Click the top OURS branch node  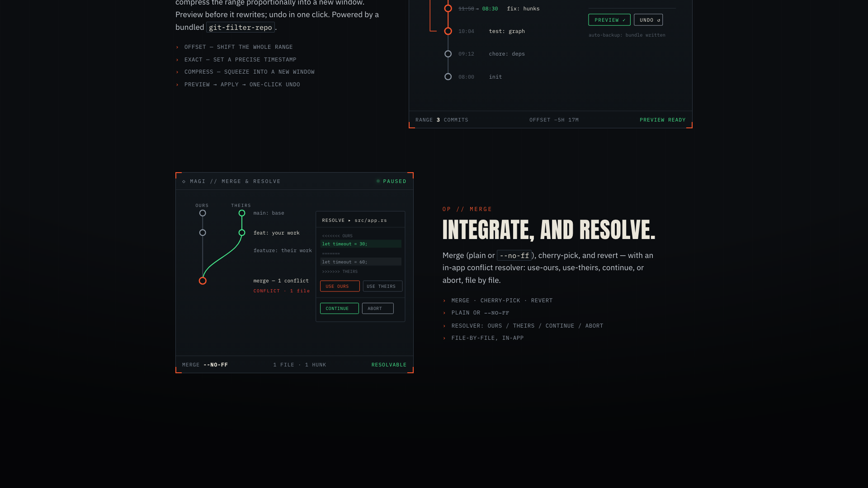pyautogui.click(x=203, y=213)
